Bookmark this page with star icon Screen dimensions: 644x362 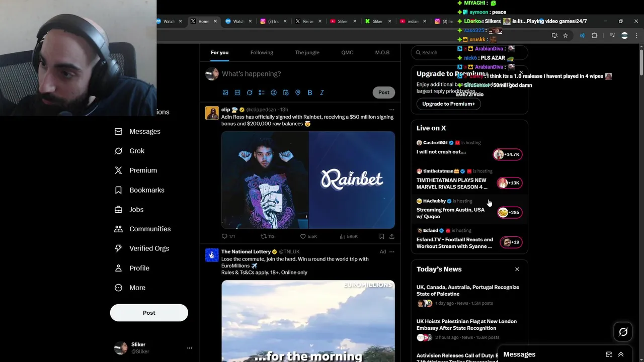pyautogui.click(x=566, y=36)
